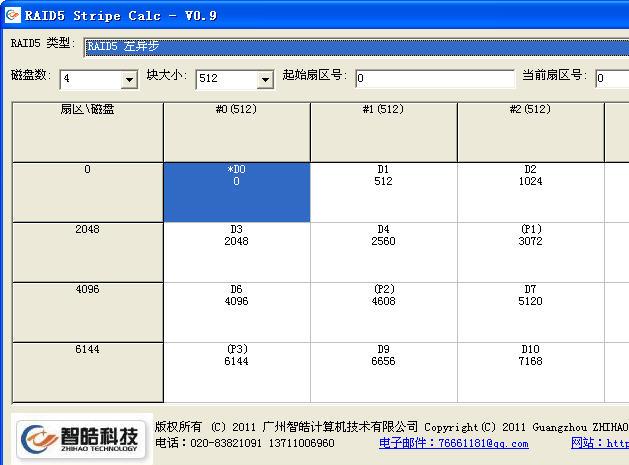Image resolution: width=629 pixels, height=465 pixels.
Task: Select the highlighted *D0 cell
Action: (x=236, y=192)
